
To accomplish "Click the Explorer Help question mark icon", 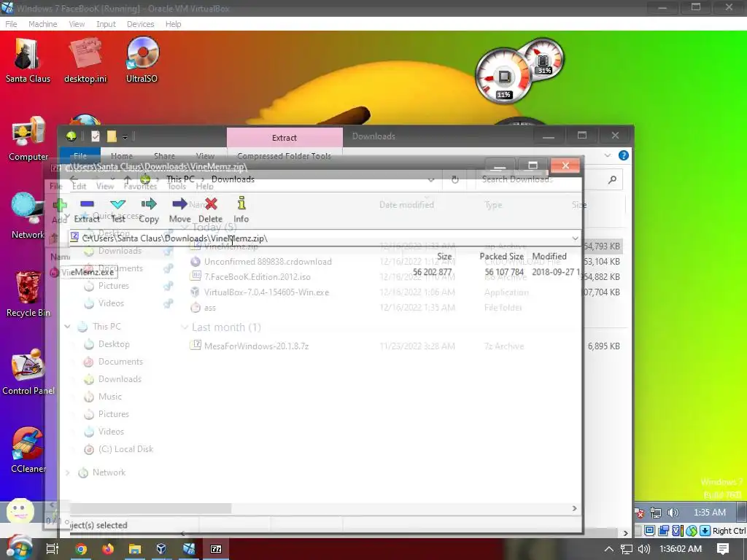I will tap(623, 155).
